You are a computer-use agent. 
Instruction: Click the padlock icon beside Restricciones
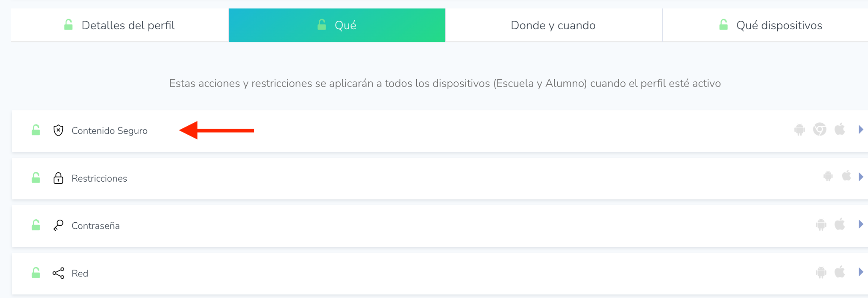click(58, 178)
